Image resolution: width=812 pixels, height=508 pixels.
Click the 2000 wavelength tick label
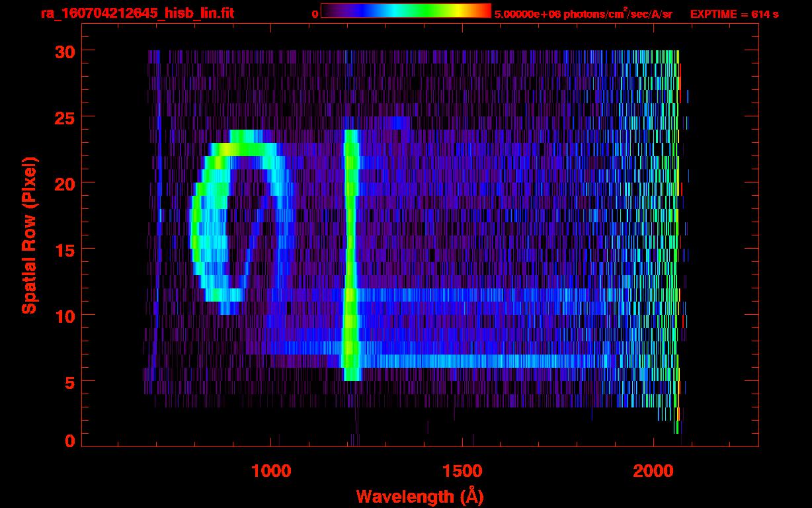(x=653, y=471)
